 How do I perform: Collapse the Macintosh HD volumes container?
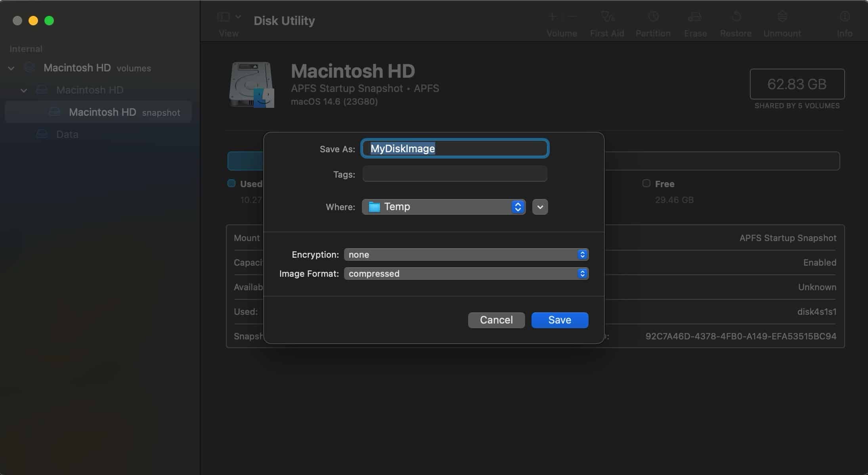click(x=11, y=68)
